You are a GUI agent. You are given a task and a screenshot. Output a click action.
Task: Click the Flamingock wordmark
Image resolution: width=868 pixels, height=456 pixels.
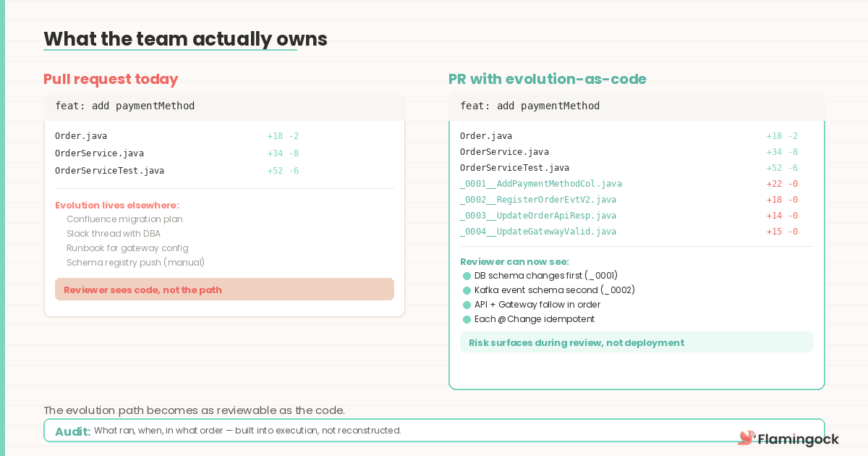[799, 439]
